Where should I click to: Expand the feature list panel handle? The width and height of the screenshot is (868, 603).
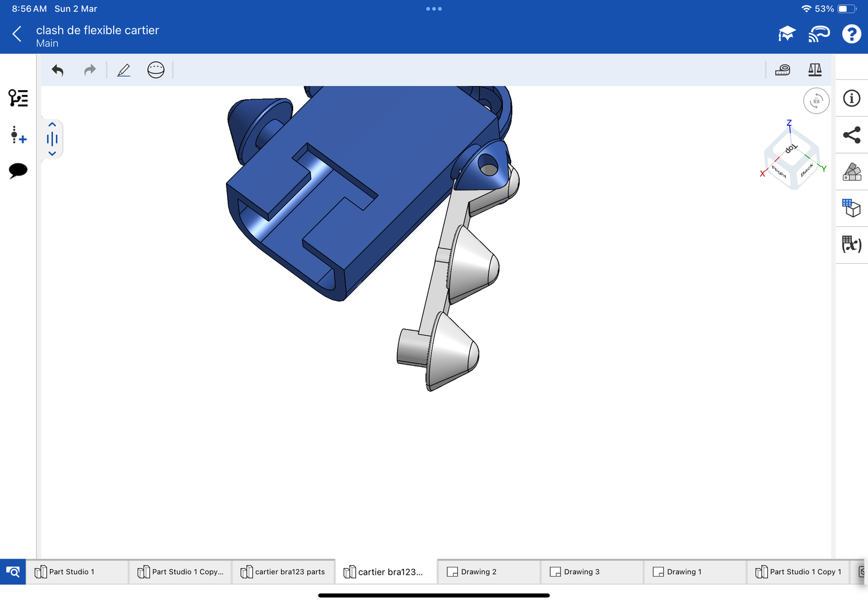tap(52, 139)
